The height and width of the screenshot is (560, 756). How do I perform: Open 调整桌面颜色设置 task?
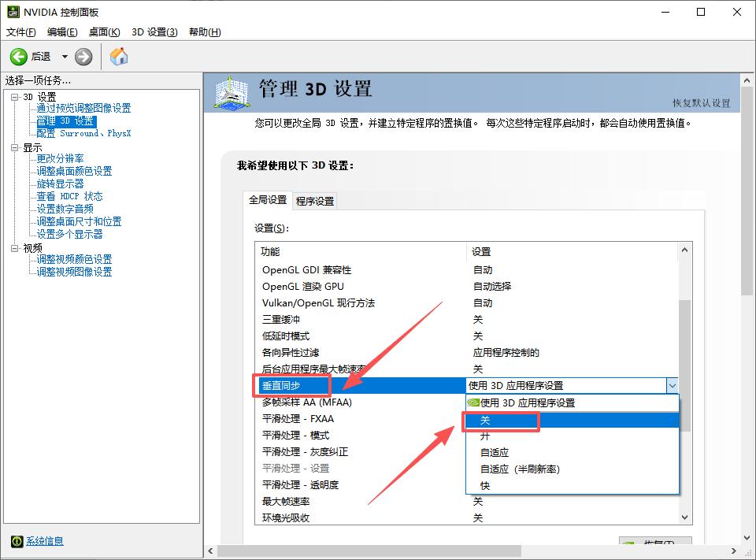click(x=74, y=171)
